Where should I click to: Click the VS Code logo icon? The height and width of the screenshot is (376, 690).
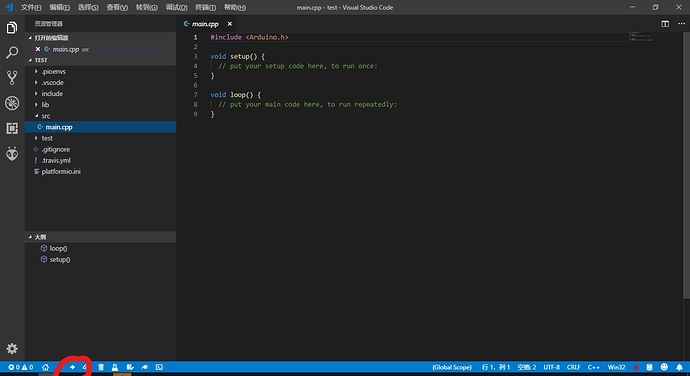click(9, 7)
